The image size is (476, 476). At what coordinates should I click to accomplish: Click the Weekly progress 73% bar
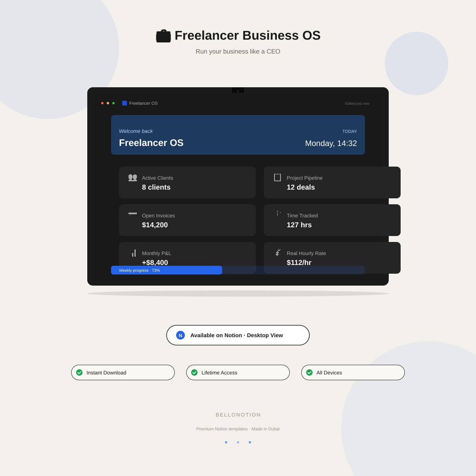tap(238, 270)
